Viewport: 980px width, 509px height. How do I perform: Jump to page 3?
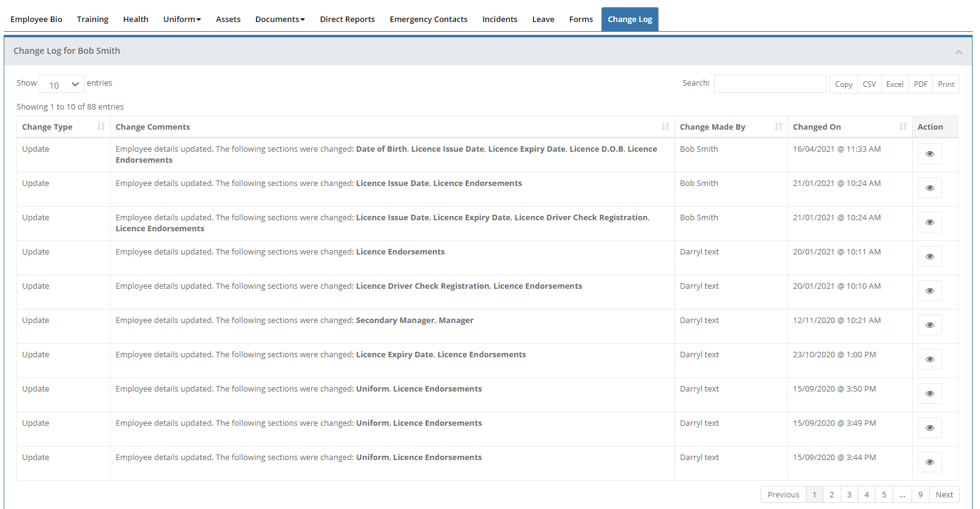(x=849, y=494)
